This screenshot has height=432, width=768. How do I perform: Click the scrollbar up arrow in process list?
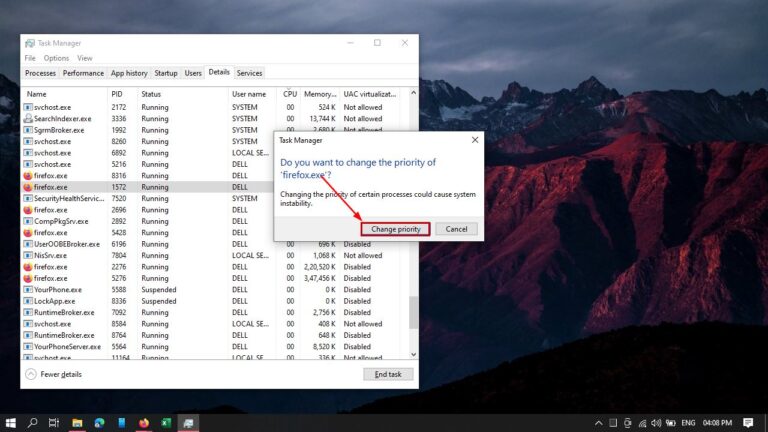pyautogui.click(x=413, y=93)
